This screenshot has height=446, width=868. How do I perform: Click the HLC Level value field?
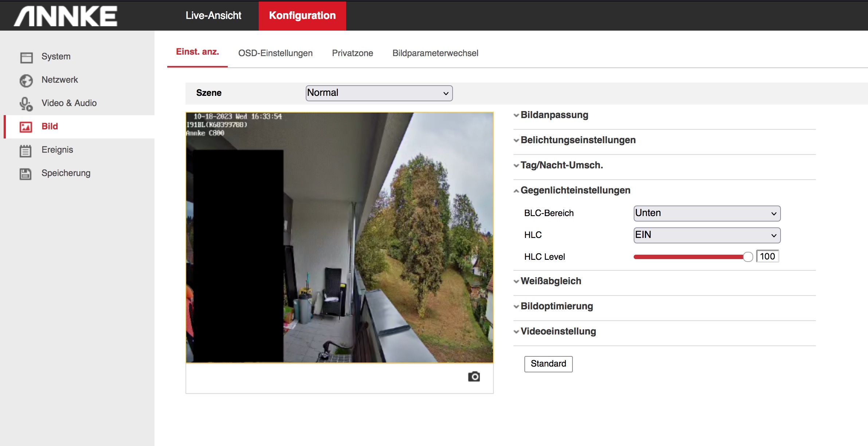pos(767,257)
